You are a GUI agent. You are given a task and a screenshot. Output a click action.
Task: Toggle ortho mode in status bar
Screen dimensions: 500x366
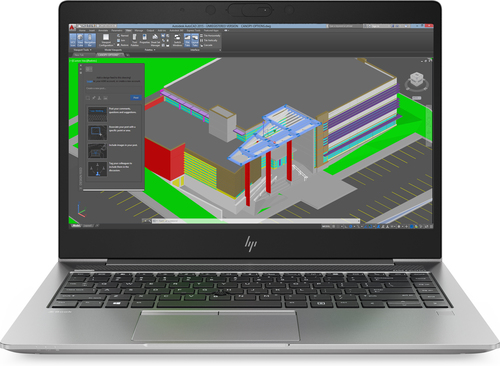point(346,226)
